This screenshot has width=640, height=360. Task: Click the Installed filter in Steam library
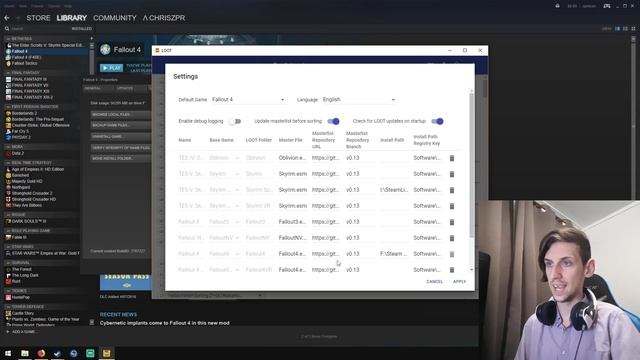82,29
